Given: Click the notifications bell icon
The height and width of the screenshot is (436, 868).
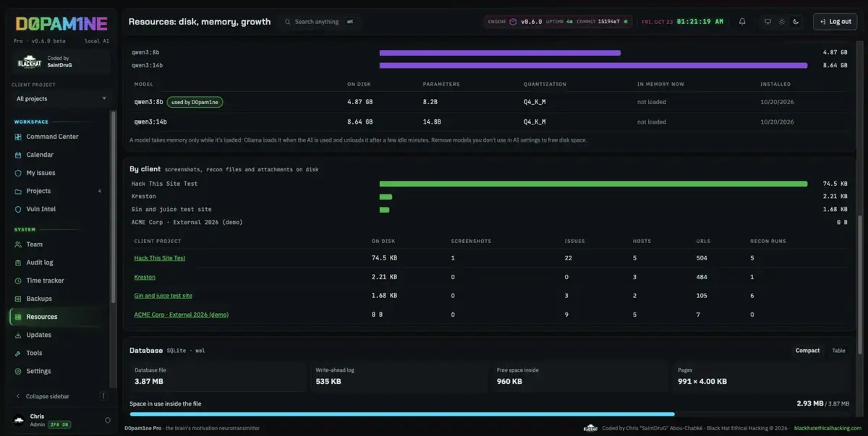Looking at the screenshot, I should [742, 22].
